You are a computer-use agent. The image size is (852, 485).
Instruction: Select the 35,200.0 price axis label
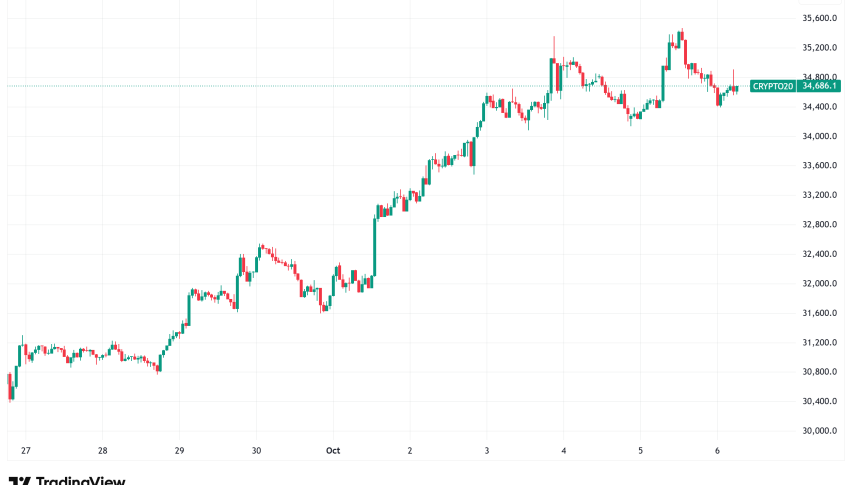tap(819, 48)
